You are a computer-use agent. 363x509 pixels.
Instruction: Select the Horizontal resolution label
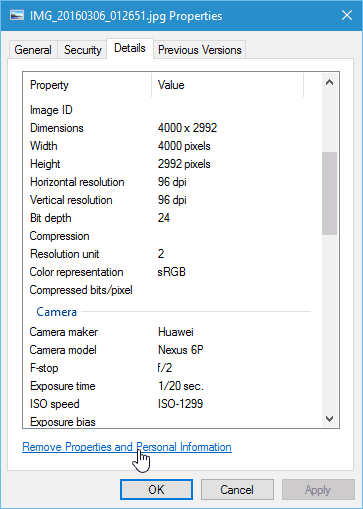pos(77,182)
